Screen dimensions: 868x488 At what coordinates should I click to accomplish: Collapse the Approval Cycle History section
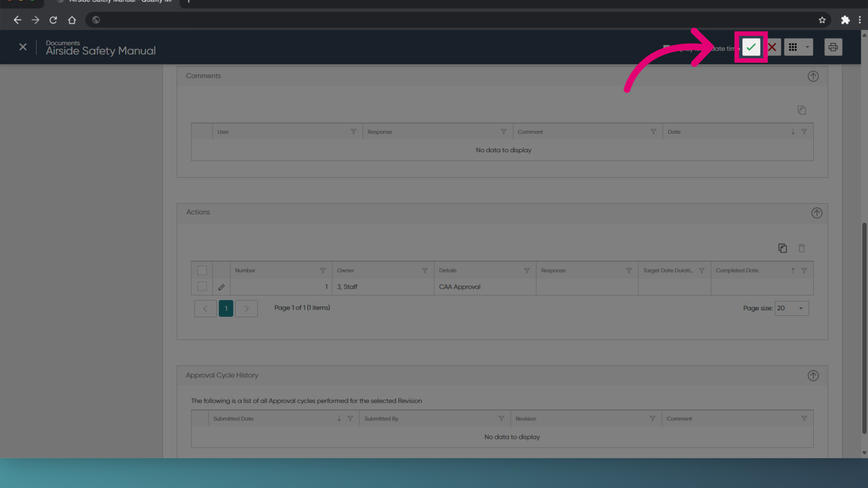click(813, 376)
